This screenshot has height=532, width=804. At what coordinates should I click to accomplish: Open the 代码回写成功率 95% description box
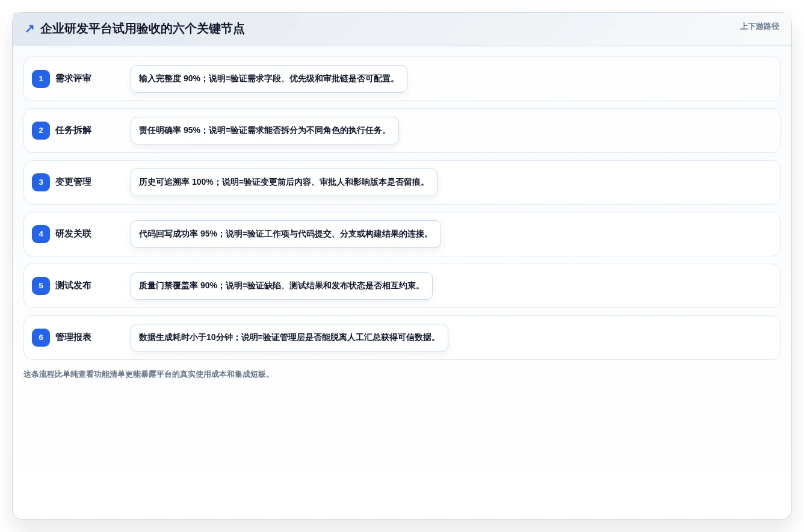point(286,234)
